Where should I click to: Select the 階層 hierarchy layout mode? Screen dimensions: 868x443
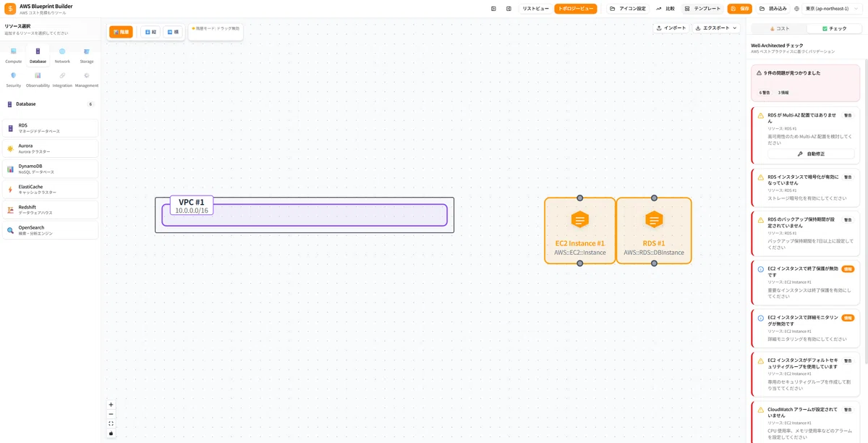121,32
